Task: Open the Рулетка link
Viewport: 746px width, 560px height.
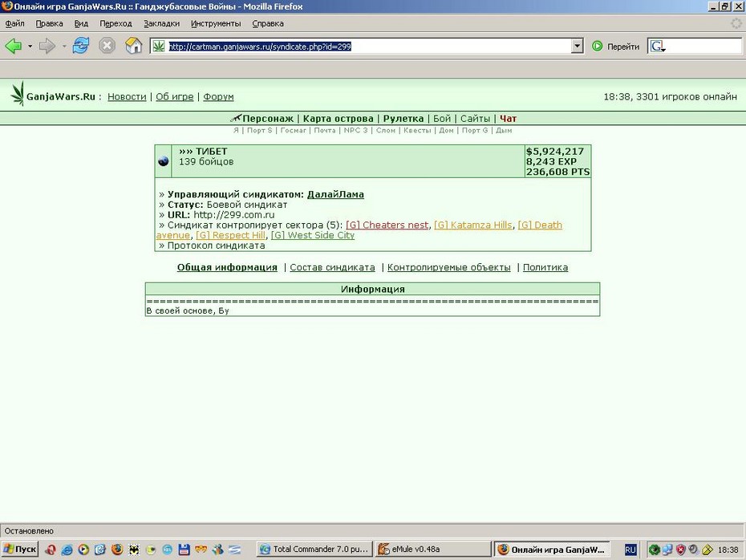Action: tap(403, 119)
